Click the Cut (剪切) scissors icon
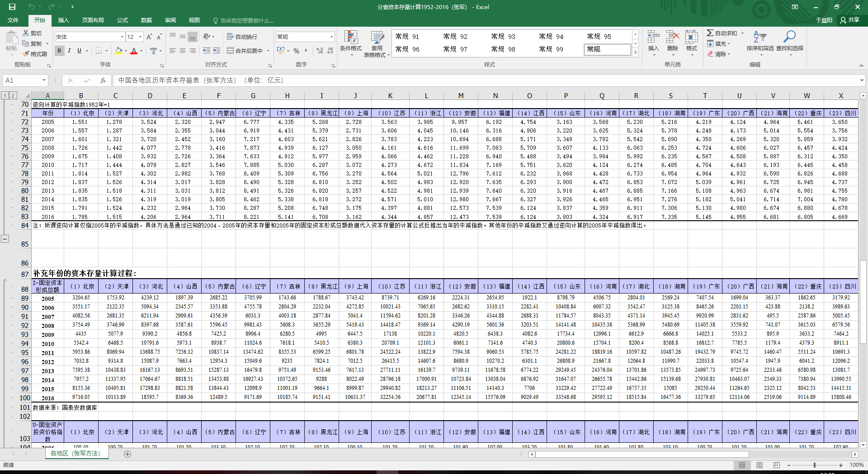Viewport: 868px width, 474px height. click(26, 33)
